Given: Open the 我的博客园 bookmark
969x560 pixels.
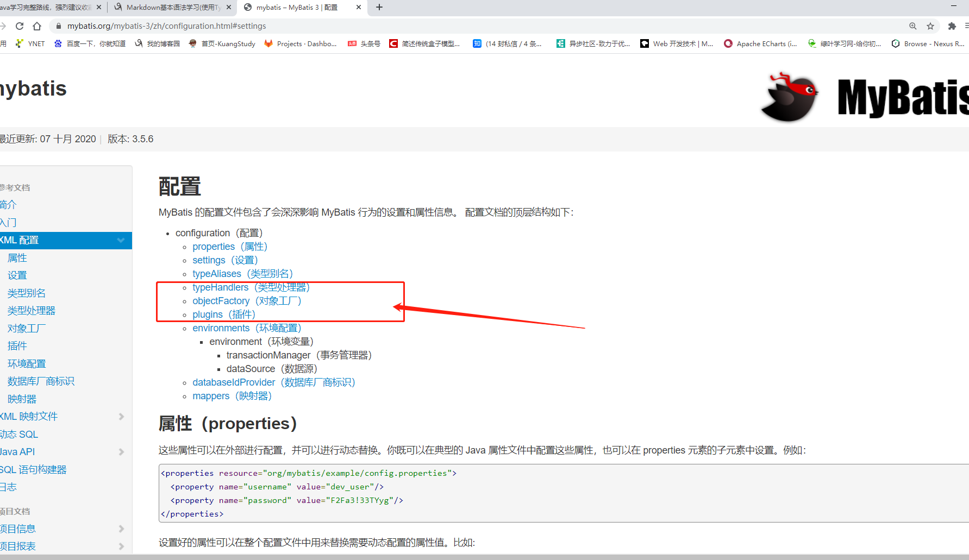Looking at the screenshot, I should tap(157, 43).
